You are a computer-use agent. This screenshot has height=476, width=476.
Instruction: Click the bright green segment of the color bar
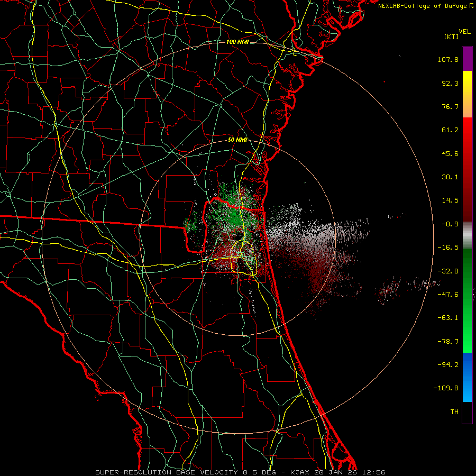point(467,300)
